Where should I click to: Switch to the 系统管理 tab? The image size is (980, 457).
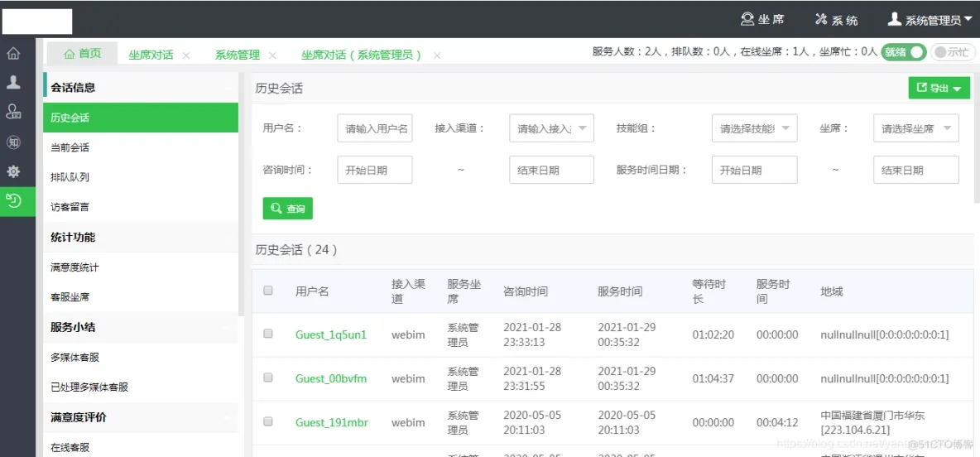point(238,55)
